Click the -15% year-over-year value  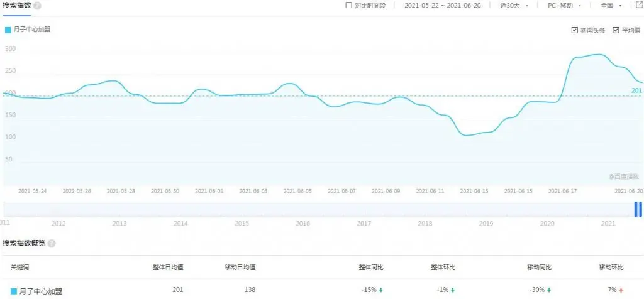tap(369, 290)
